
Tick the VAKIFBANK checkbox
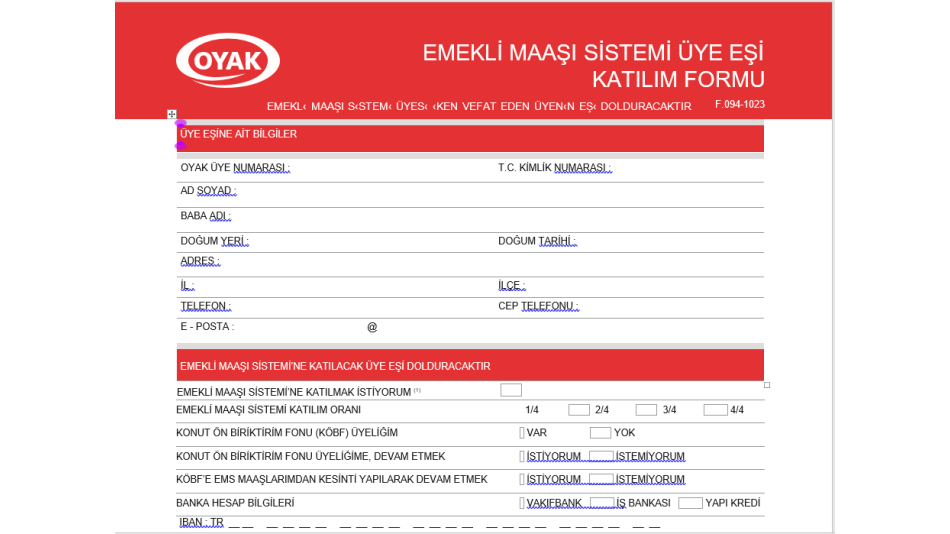click(x=522, y=502)
